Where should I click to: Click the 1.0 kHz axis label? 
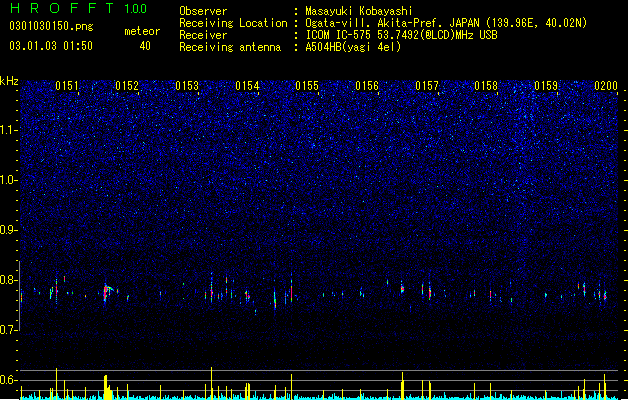pos(8,180)
